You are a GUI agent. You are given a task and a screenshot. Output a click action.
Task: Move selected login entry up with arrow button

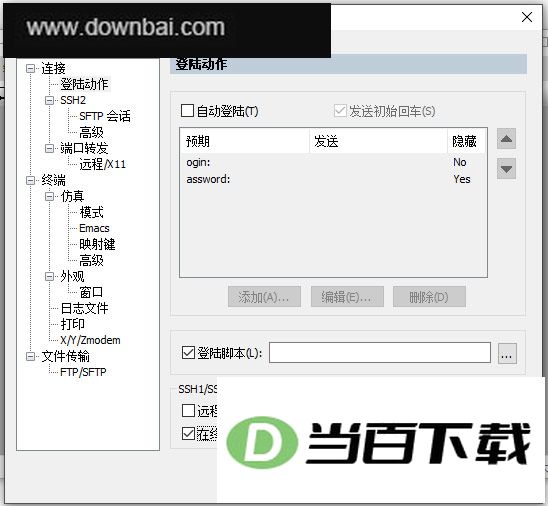(x=506, y=139)
